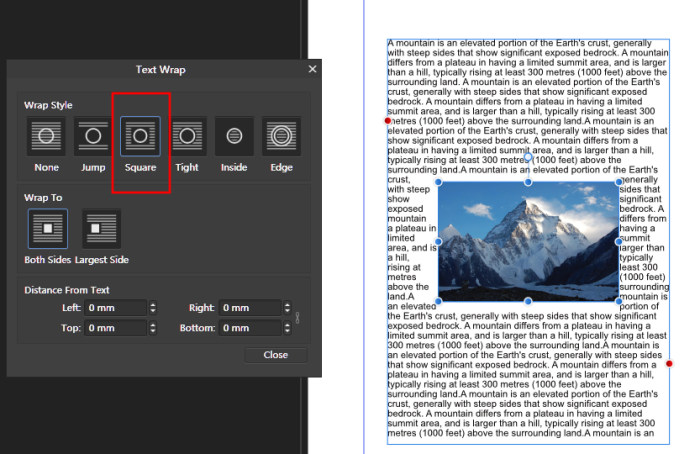The width and height of the screenshot is (700, 454).
Task: Click the bottom-left image resize handle
Action: 438,301
